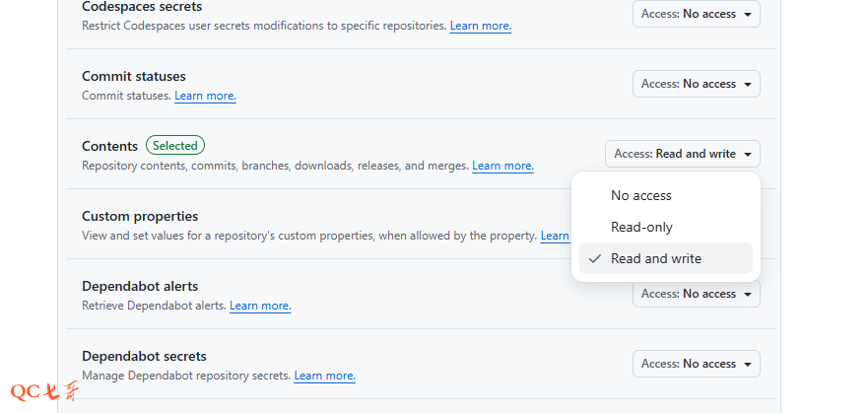
Task: Open Learn more for Dependabot secrets
Action: 324,376
